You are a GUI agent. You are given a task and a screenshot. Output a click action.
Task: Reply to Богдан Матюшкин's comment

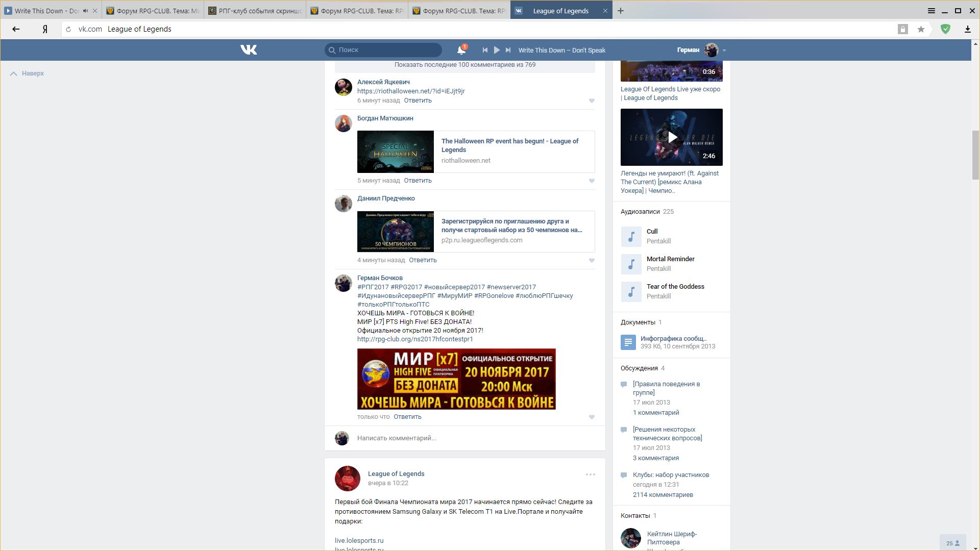point(418,181)
